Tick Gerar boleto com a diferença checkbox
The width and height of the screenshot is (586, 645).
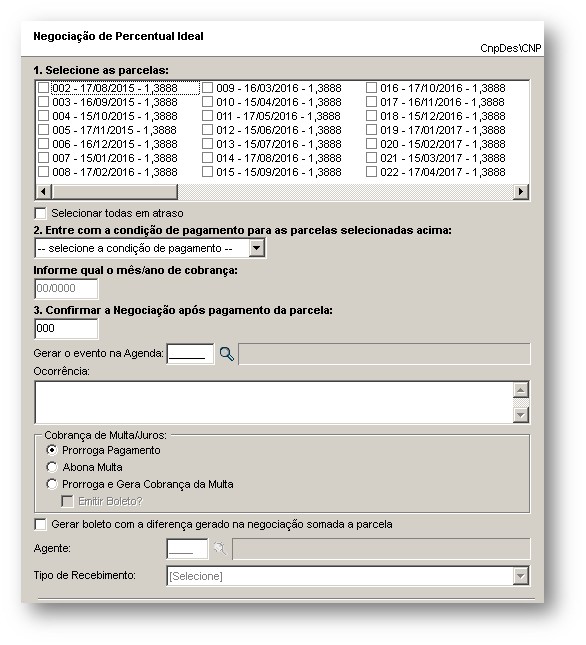pyautogui.click(x=40, y=524)
